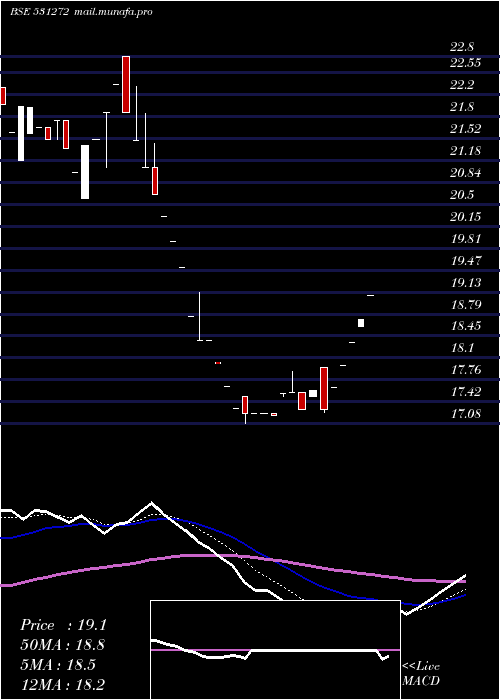Click the 21.18 price level label
Viewport: 500px width, 700px height.
click(x=466, y=150)
